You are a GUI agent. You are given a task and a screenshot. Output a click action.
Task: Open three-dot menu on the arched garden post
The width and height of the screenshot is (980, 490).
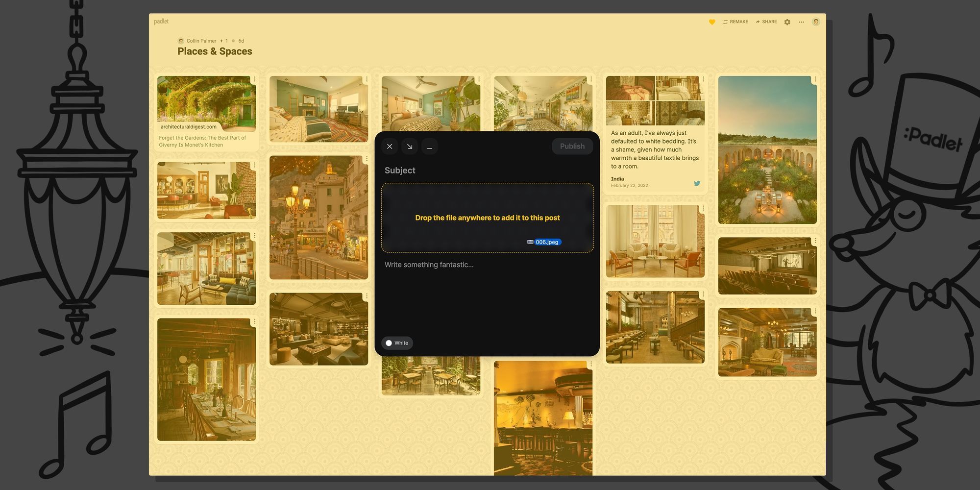815,79
